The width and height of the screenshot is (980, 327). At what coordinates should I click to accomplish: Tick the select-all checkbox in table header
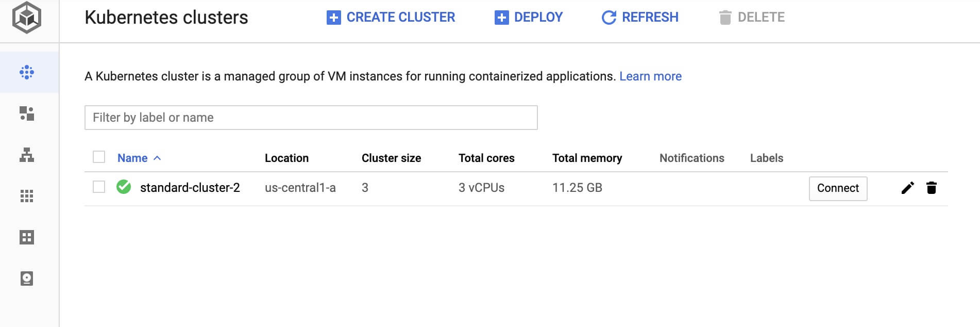tap(99, 157)
